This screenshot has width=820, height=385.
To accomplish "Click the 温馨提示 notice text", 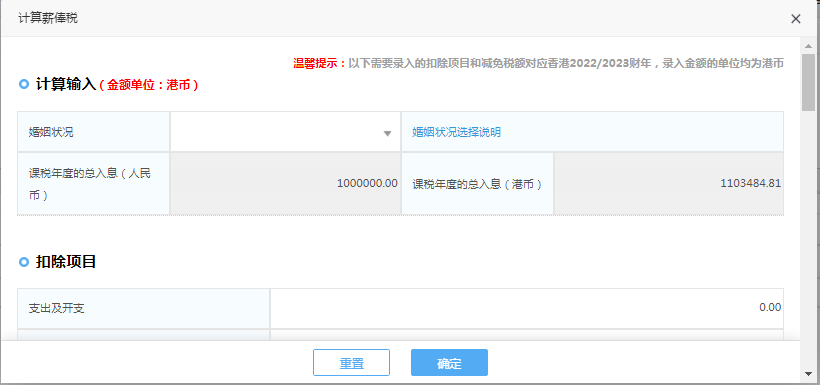I will [538, 64].
